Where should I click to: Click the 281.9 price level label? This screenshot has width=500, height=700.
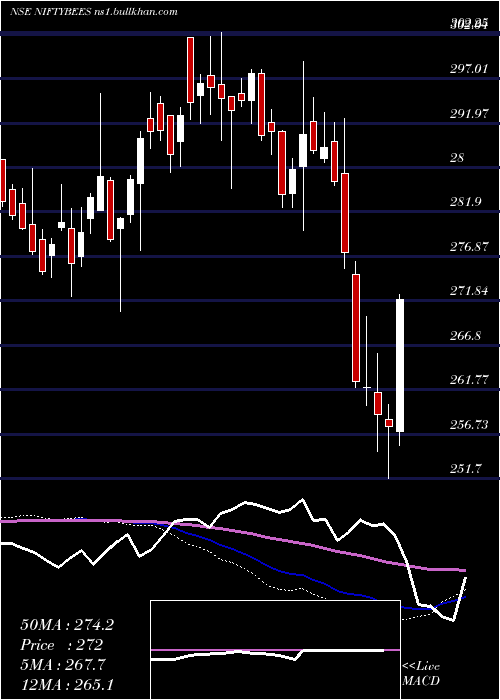pos(466,202)
